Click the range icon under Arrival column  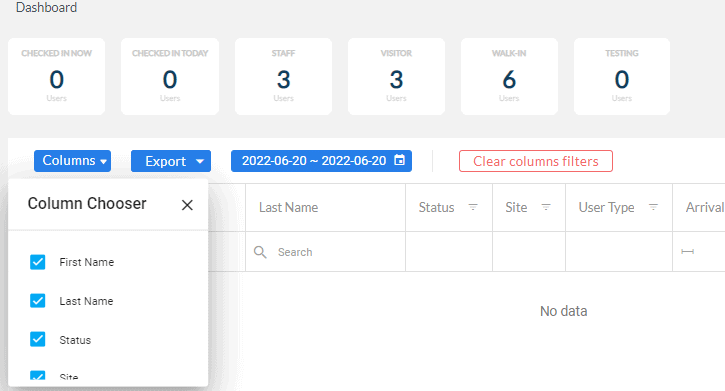688,251
